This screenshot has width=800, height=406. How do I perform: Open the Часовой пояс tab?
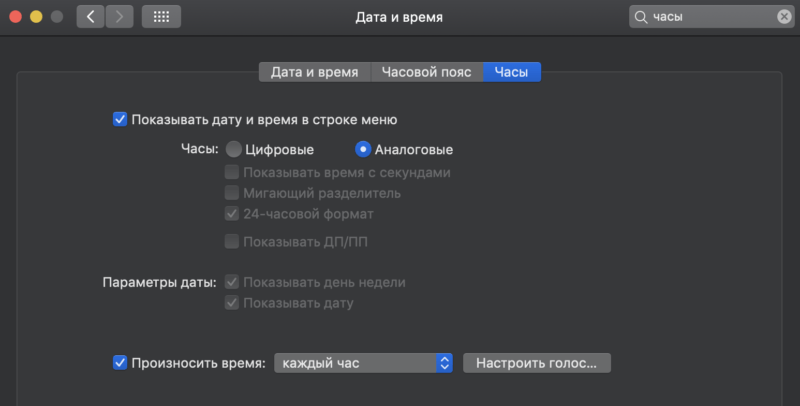pyautogui.click(x=427, y=72)
